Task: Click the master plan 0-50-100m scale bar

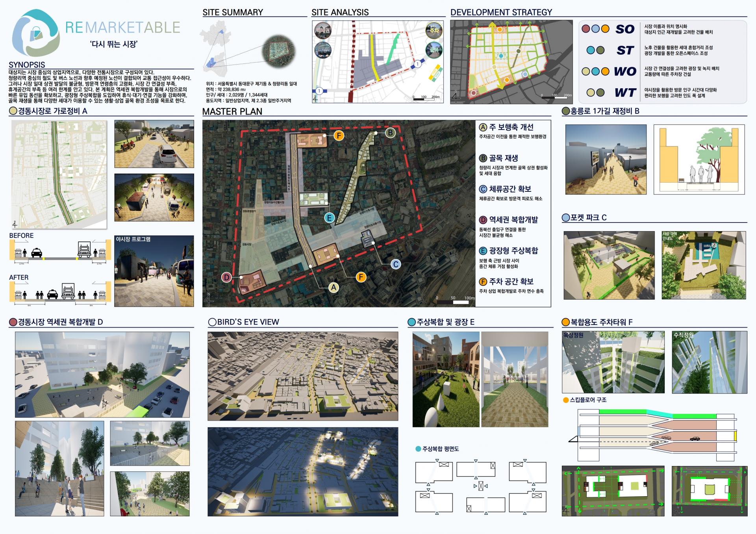Action: pos(456,301)
